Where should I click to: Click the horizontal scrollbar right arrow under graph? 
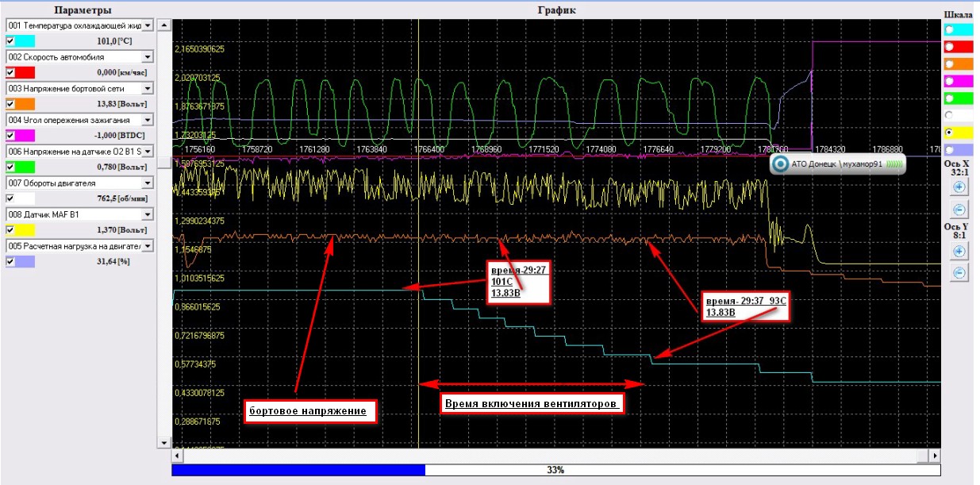[x=935, y=456]
